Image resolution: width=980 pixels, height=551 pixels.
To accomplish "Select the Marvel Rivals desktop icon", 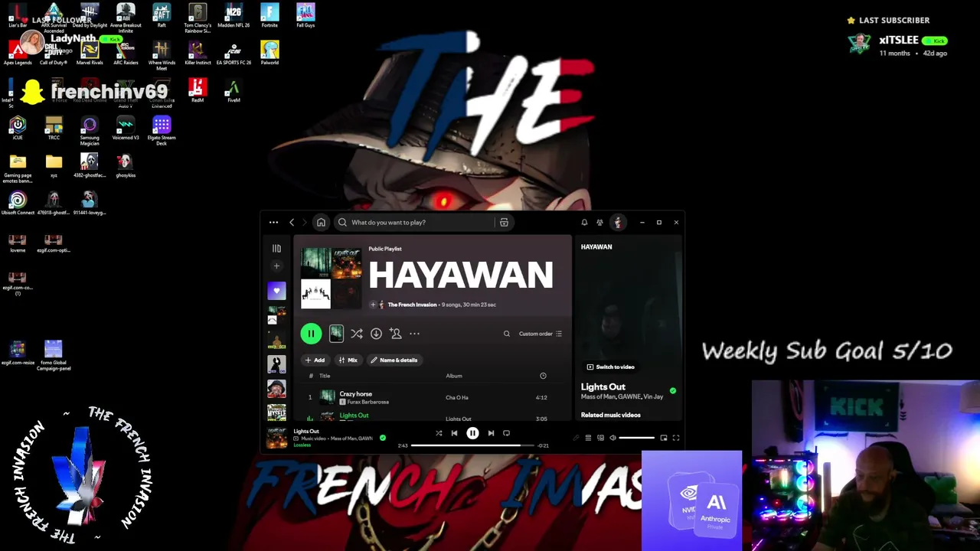I will (90, 54).
